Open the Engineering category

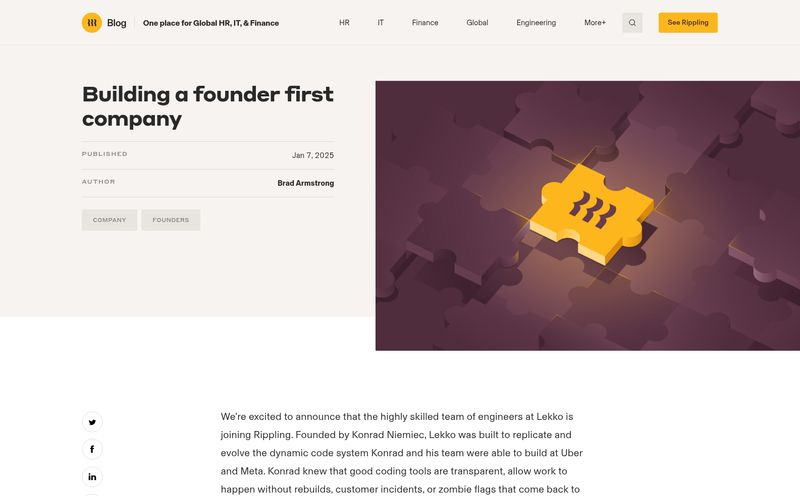[536, 23]
